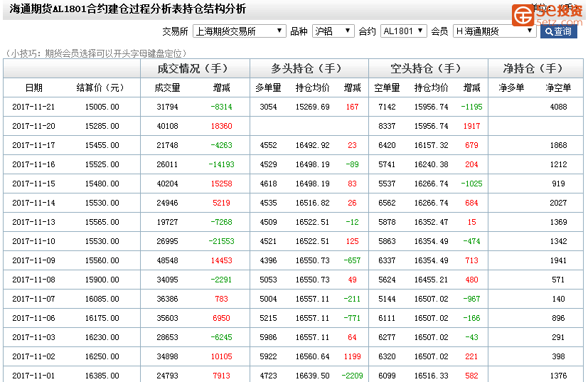The width and height of the screenshot is (588, 382).
Task: Click long change value 1199
Action: (x=352, y=356)
